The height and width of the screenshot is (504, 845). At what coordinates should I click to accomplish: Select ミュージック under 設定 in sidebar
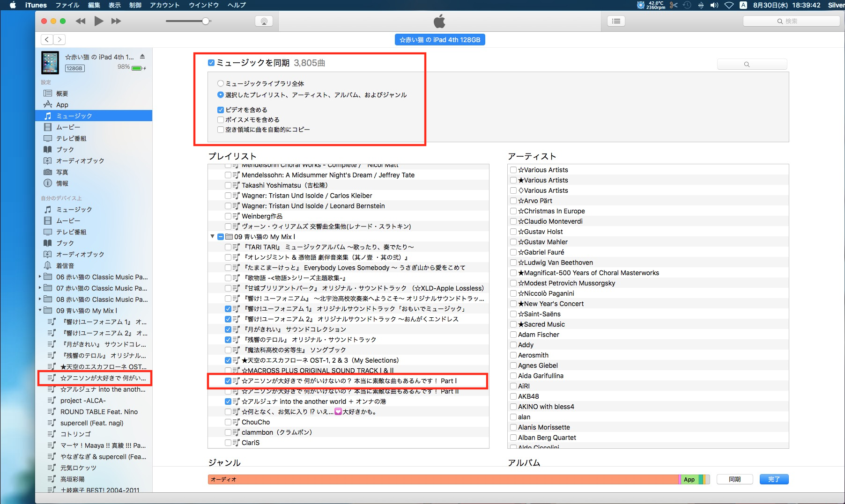click(x=94, y=116)
